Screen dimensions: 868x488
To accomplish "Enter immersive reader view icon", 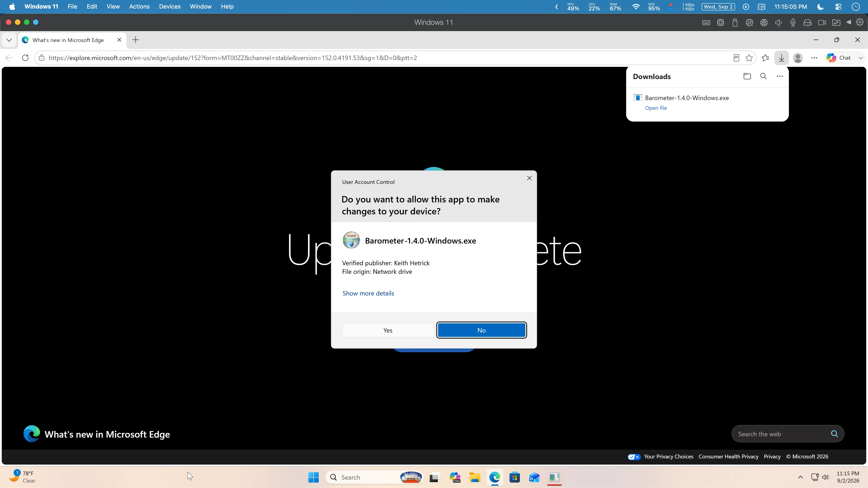I will click(x=736, y=58).
